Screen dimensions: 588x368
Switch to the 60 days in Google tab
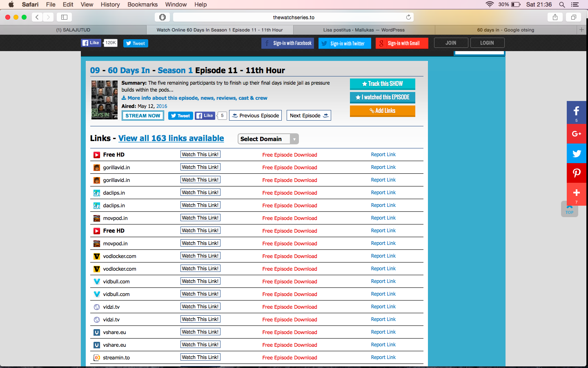506,30
